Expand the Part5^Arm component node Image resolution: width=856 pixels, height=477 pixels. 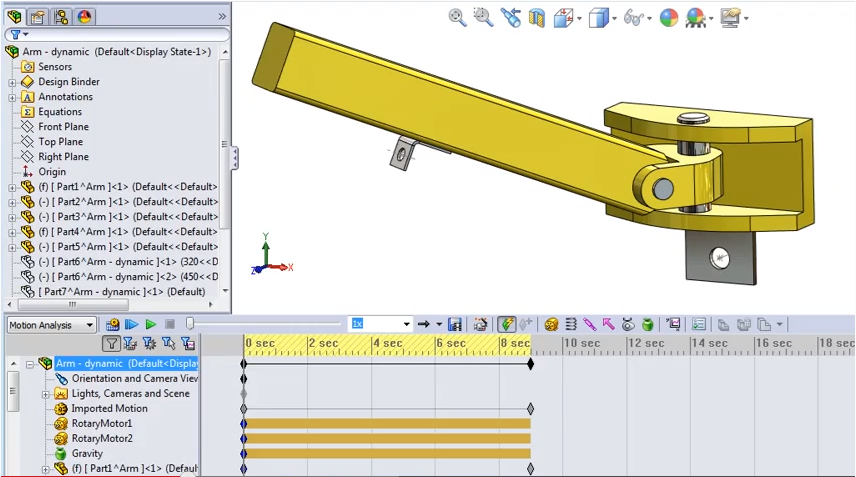[x=12, y=247]
